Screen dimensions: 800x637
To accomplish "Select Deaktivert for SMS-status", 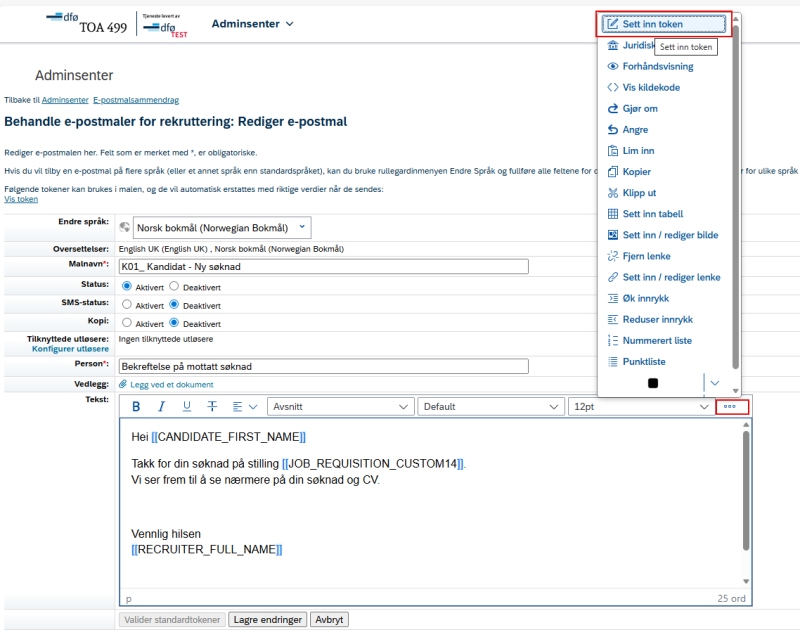I will (x=174, y=304).
